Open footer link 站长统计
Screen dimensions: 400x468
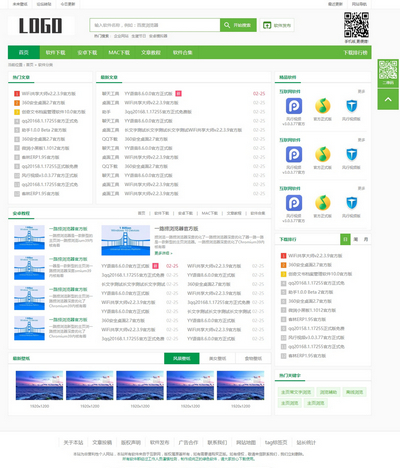tap(306, 442)
